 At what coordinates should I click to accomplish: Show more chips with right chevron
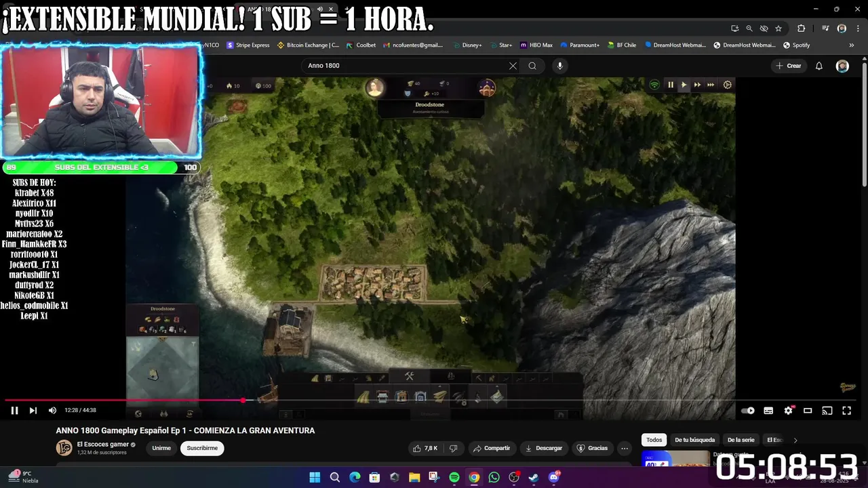[x=795, y=440]
